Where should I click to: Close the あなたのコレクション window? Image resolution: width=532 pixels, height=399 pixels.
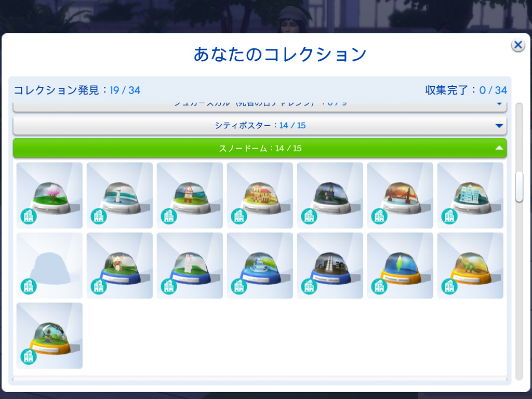[x=518, y=45]
